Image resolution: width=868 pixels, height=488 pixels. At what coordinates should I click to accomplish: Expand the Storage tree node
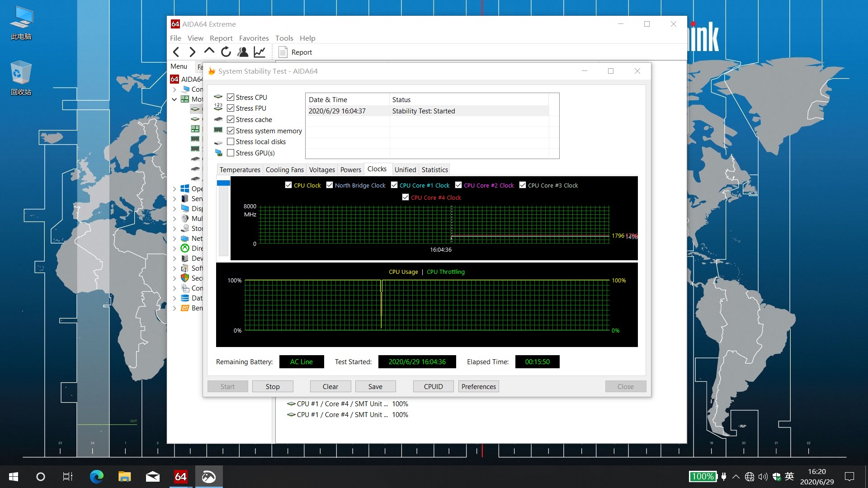click(175, 228)
